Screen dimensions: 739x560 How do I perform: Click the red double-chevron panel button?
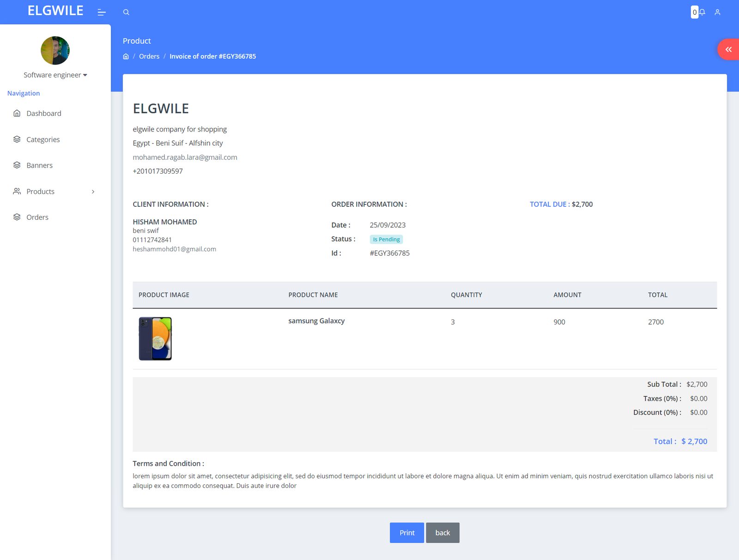728,49
